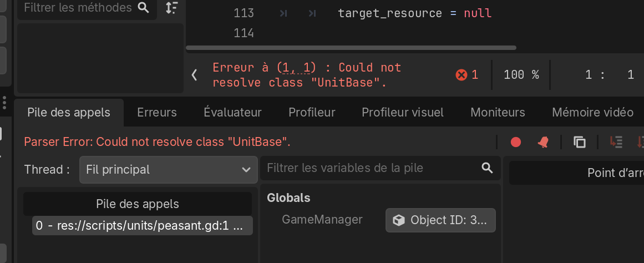
Task: Open the 100 % zoom level control
Action: coord(521,74)
